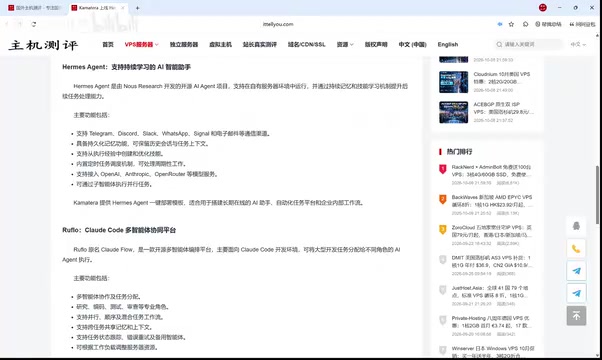Screen dimensions: 602x360
Task: Click the gray rank badge beside JustHost.Asia
Action: pyautogui.click(x=443, y=290)
